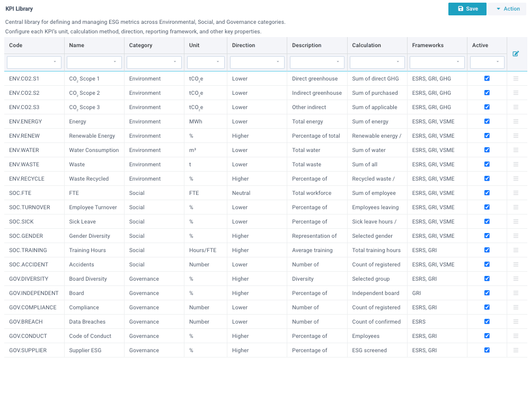Sort by the Direction column header
This screenshot has width=530, height=420.
[243, 45]
